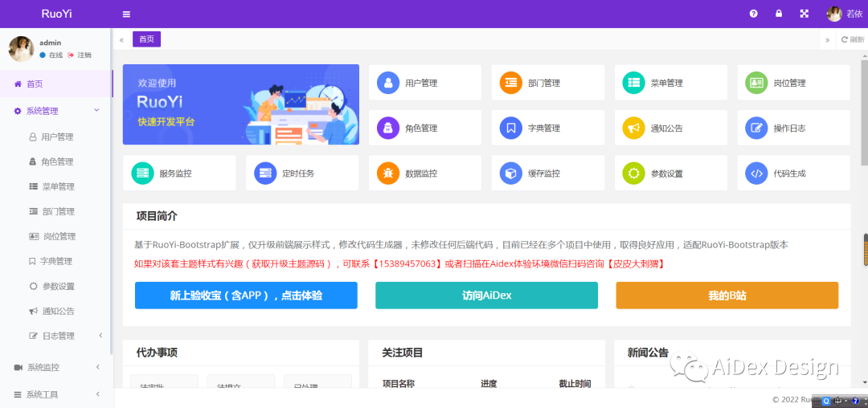
Task: Expand the 系统监控 sidebar menu
Action: (x=56, y=367)
